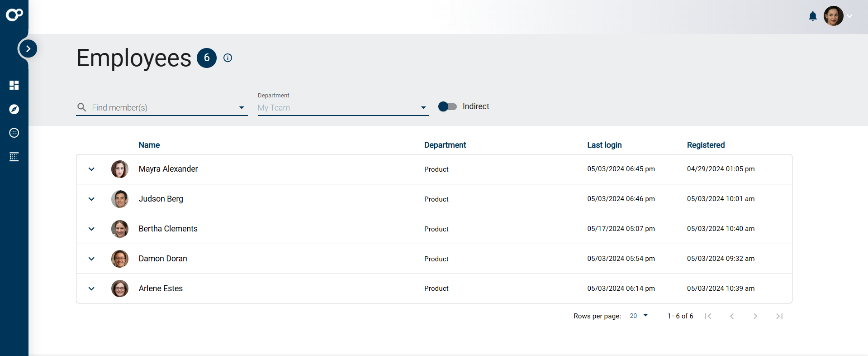The height and width of the screenshot is (356, 868).
Task: Click the notification bell icon
Action: [x=812, y=16]
